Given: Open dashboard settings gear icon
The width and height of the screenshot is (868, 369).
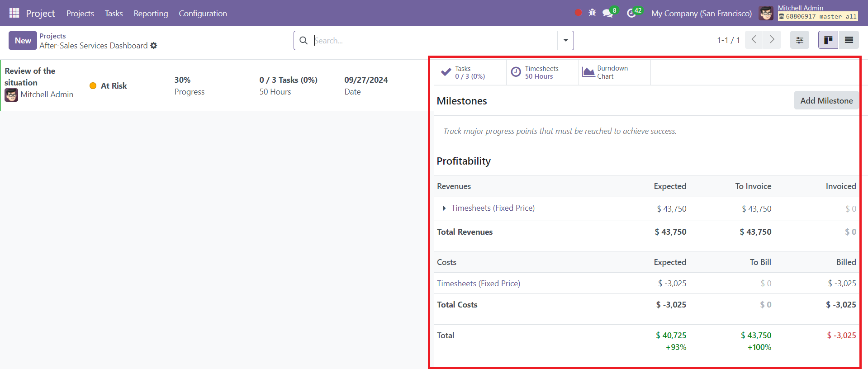Looking at the screenshot, I should point(154,46).
